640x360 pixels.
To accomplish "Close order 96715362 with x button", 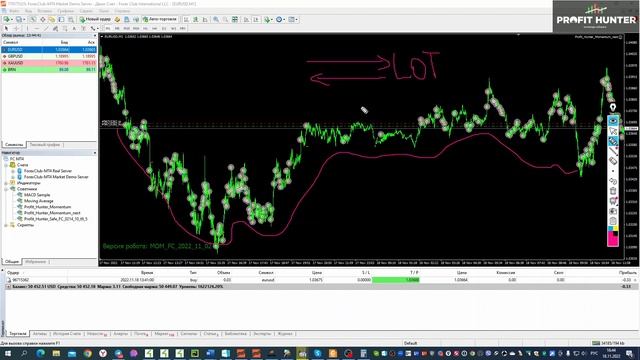I will (x=635, y=280).
